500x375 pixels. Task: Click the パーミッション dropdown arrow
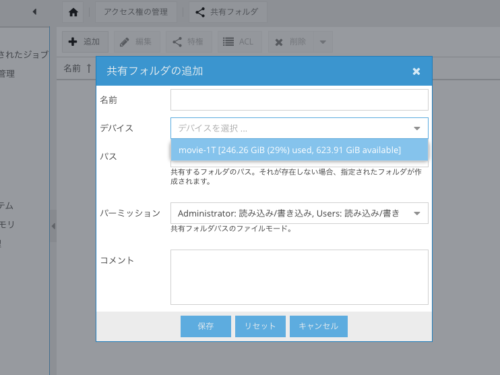417,213
